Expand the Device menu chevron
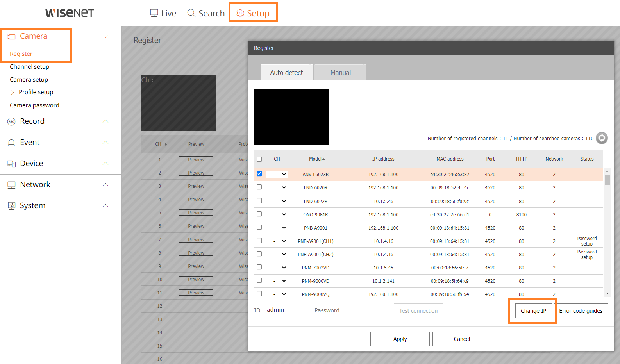The height and width of the screenshot is (364, 620). (x=105, y=164)
